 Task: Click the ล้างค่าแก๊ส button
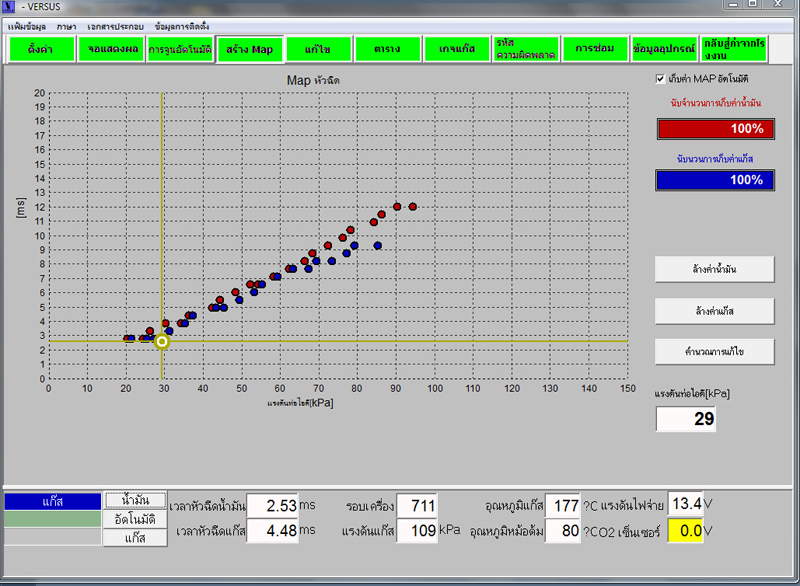click(714, 311)
